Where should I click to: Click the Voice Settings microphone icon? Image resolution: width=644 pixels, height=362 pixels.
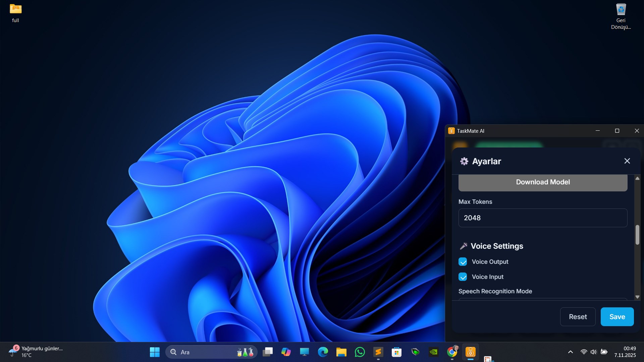click(x=464, y=246)
